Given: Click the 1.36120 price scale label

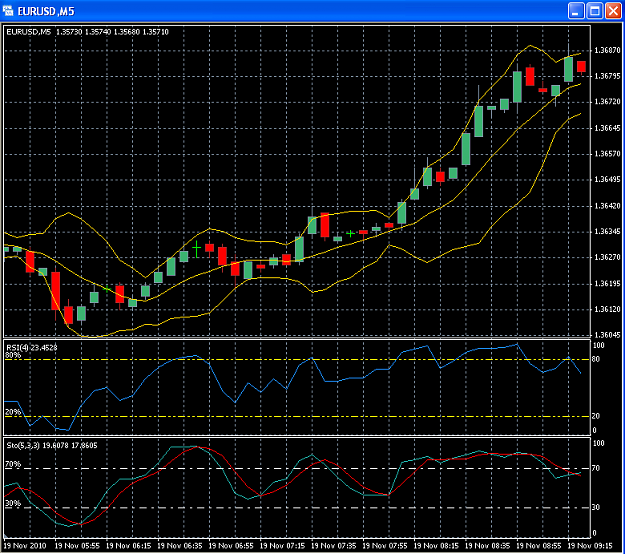Looking at the screenshot, I should [x=607, y=309].
